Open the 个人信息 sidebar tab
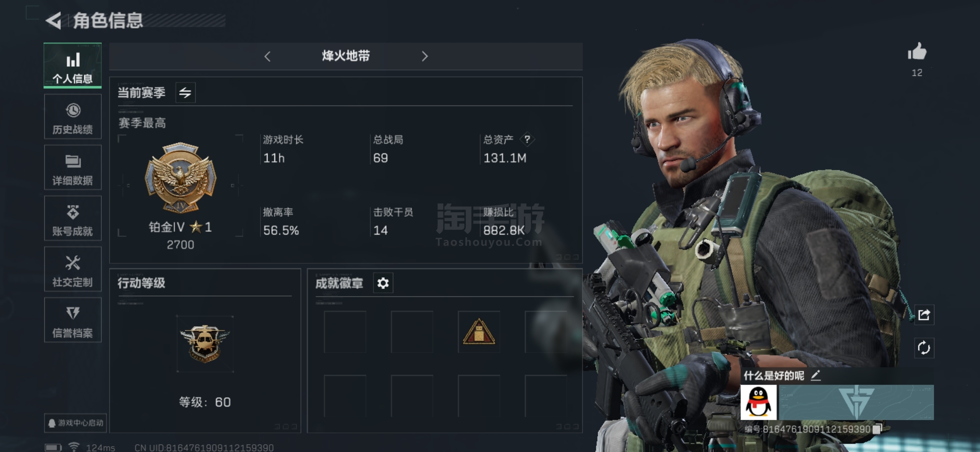The width and height of the screenshot is (980, 452). coord(72,66)
